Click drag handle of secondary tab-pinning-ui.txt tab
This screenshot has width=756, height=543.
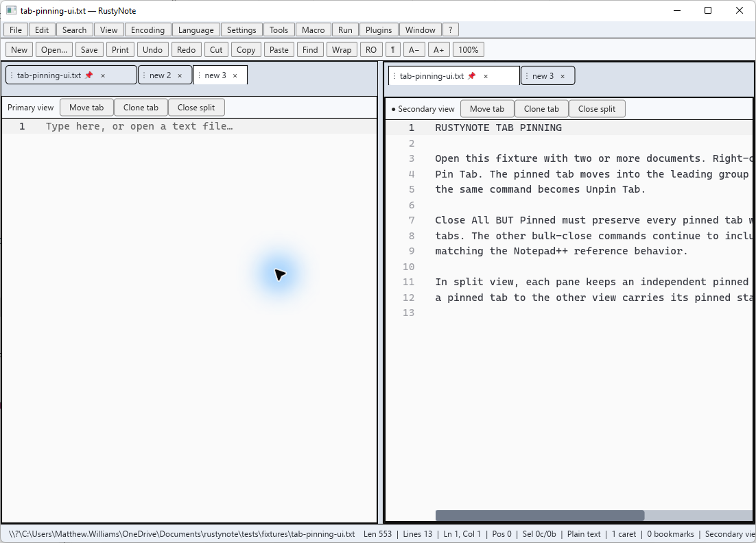pyautogui.click(x=394, y=76)
